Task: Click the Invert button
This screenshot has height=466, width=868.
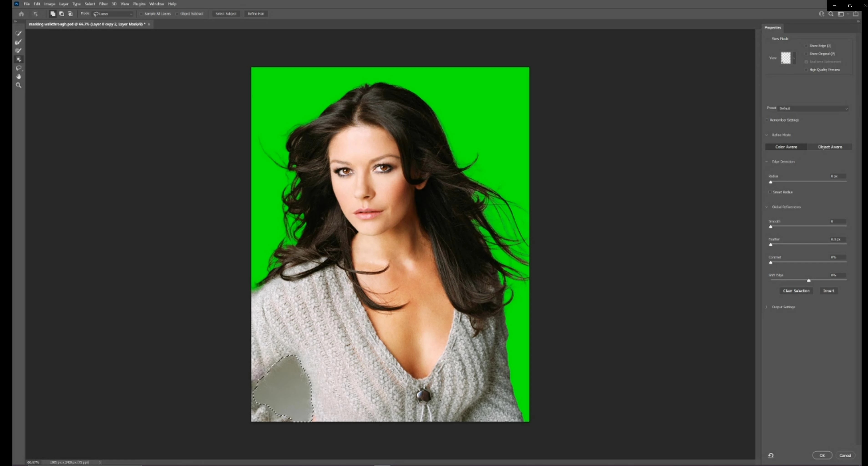Action: (x=828, y=291)
